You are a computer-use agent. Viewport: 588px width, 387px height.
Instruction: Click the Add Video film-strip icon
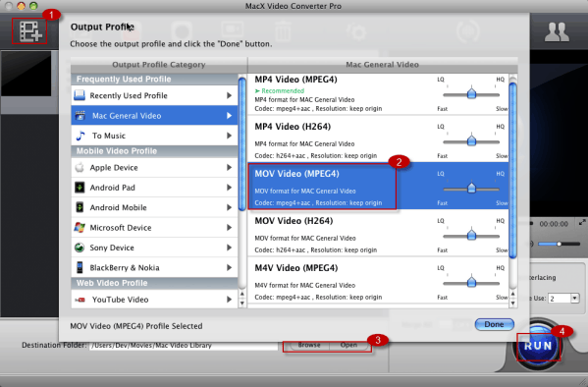click(29, 31)
